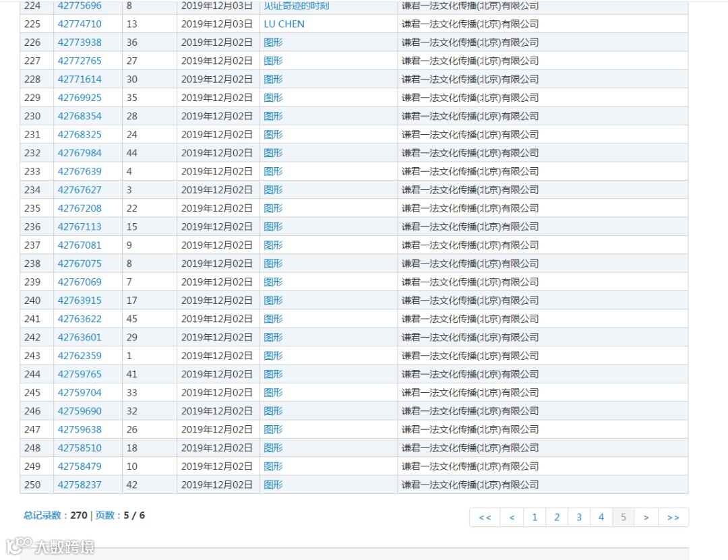The width and height of the screenshot is (728, 560).
Task: Open registration number 42767075
Action: tap(80, 263)
